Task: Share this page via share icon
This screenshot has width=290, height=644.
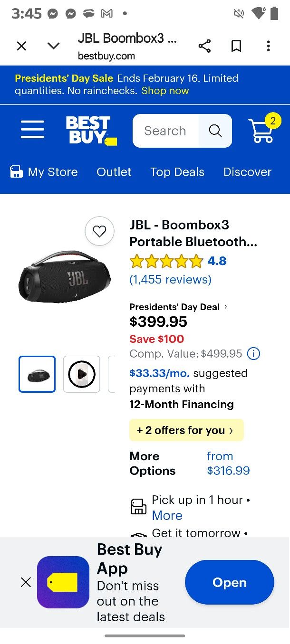Action: (204, 46)
